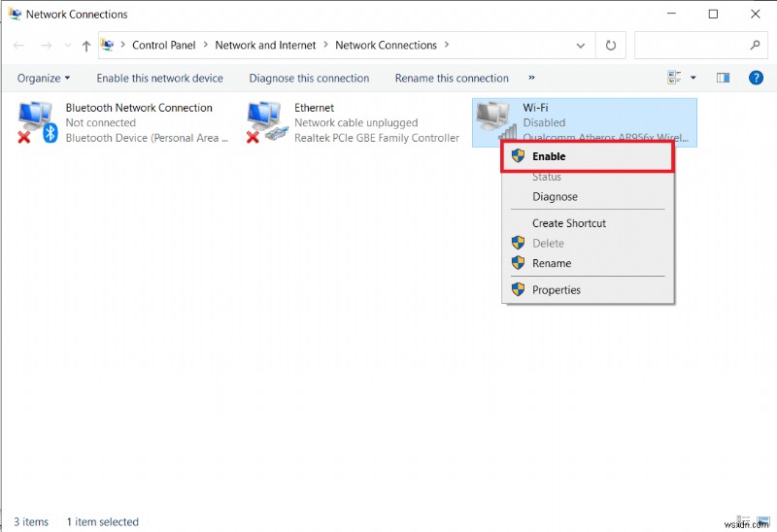Select Network and Internet breadcrumb
This screenshot has width=777, height=532.
pyautogui.click(x=265, y=45)
